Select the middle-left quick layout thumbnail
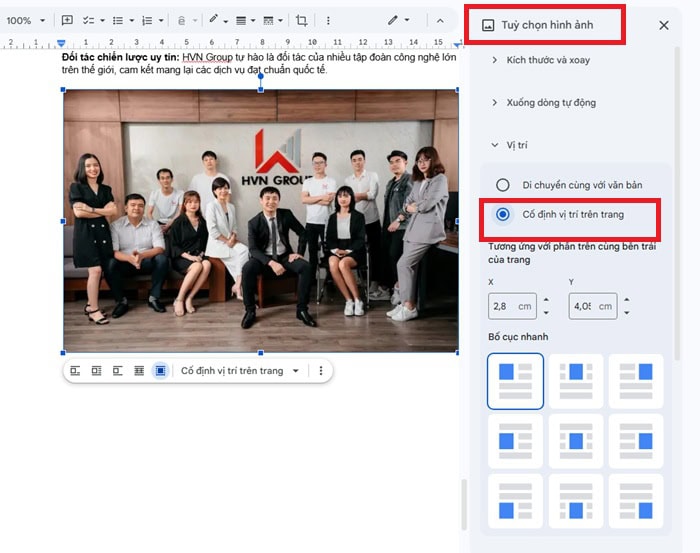The width and height of the screenshot is (700, 553). (515, 441)
